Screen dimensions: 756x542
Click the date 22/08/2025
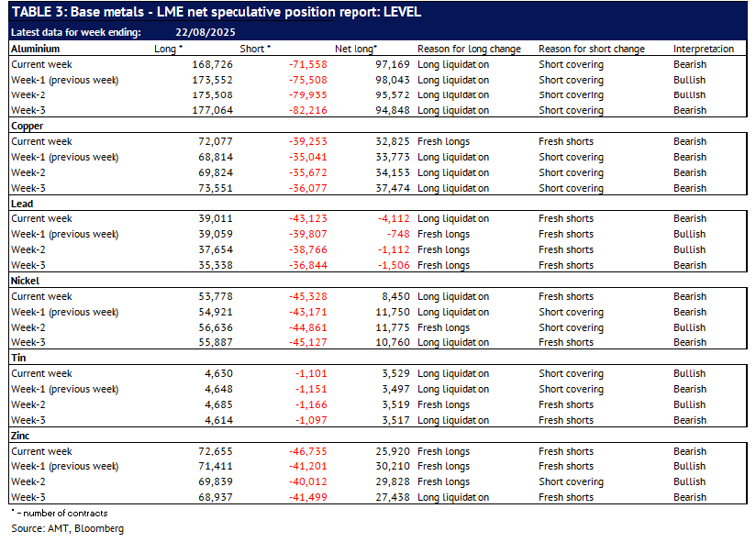206,32
